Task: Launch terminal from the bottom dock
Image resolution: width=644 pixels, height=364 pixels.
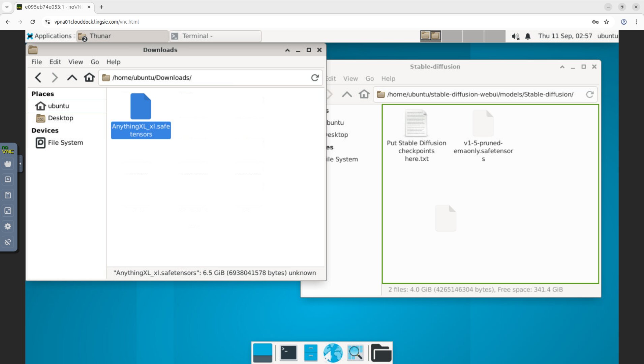Action: 288,353
